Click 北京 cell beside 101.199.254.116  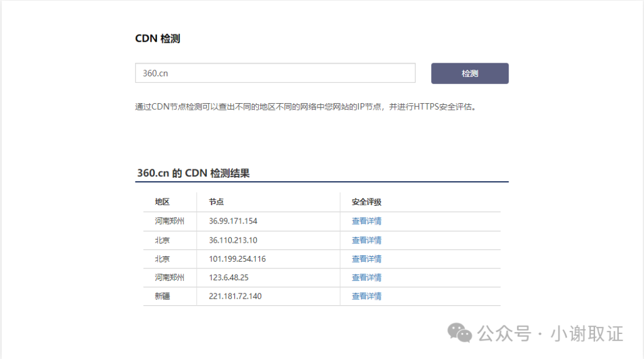(x=162, y=259)
